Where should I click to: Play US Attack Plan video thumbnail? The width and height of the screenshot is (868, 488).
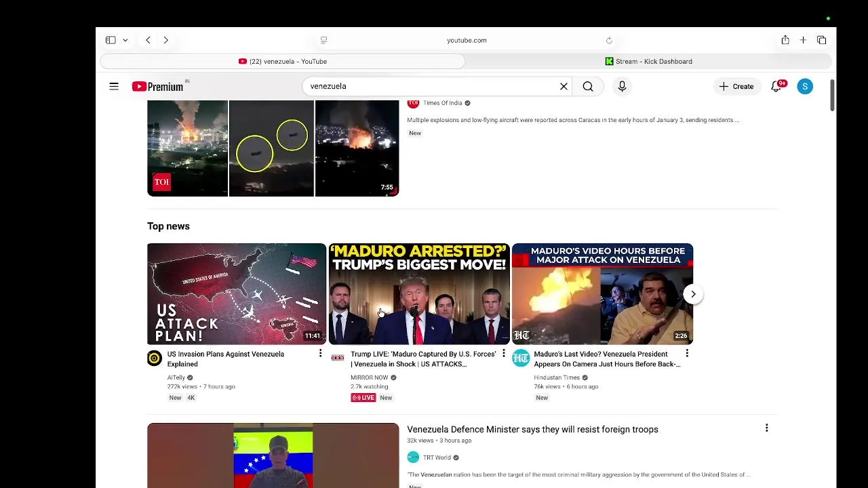(237, 294)
